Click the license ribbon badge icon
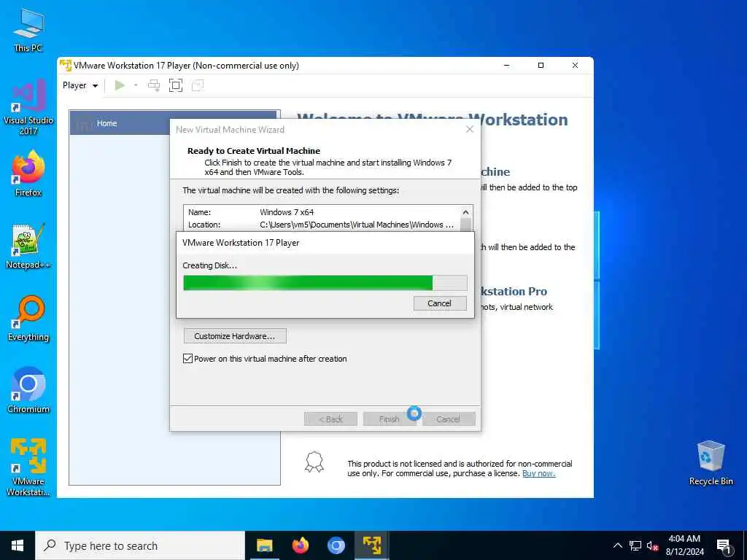This screenshot has height=560, width=747. [x=314, y=462]
